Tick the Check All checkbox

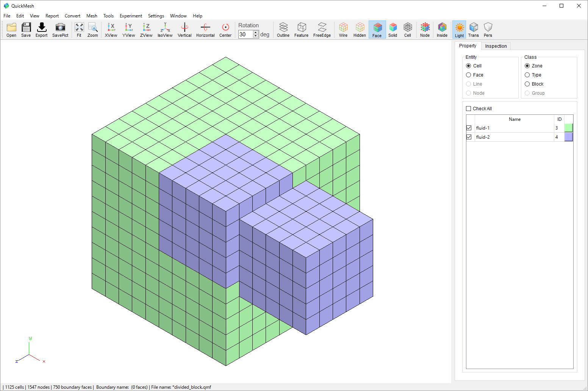(x=469, y=109)
